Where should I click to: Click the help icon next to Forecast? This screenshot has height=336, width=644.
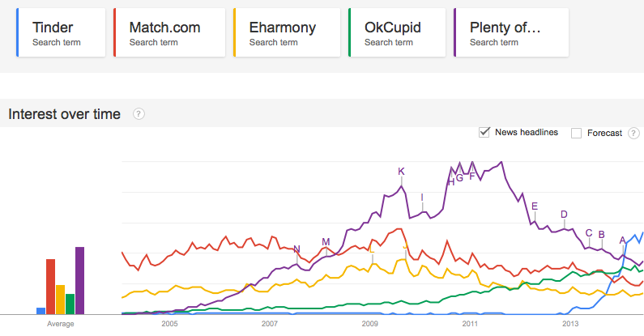pos(633,133)
